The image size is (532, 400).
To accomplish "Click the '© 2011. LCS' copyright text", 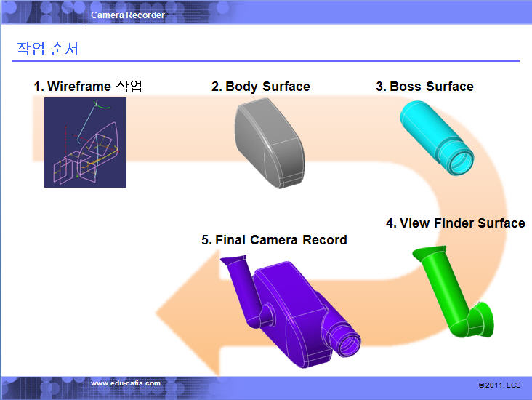I will click(499, 384).
